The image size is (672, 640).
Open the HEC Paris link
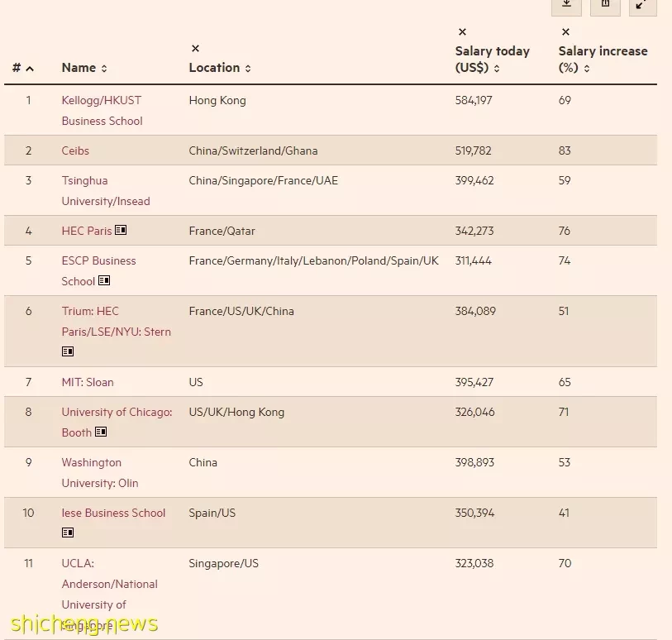[87, 231]
